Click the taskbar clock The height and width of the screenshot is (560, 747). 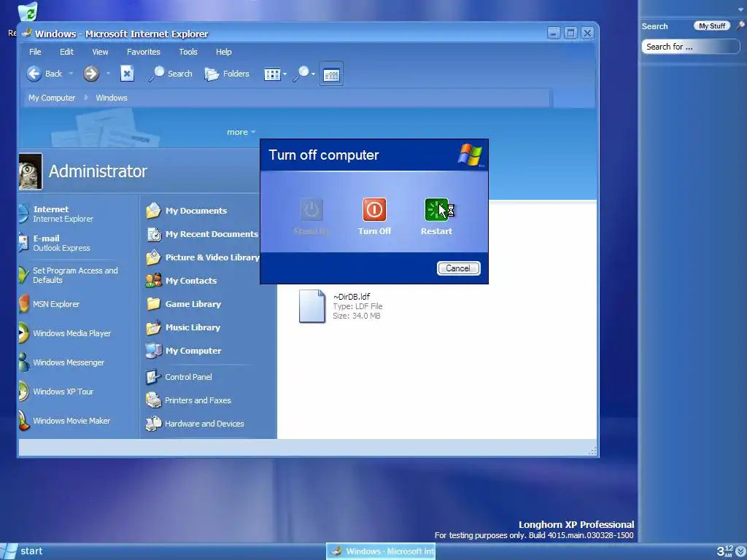(724, 551)
